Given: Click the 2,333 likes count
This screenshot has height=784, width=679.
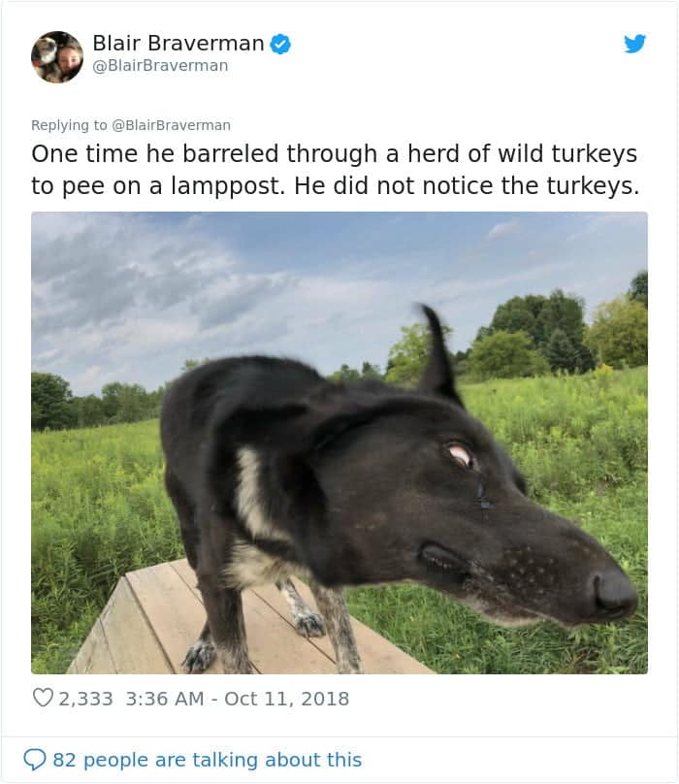Looking at the screenshot, I should click(x=85, y=699).
